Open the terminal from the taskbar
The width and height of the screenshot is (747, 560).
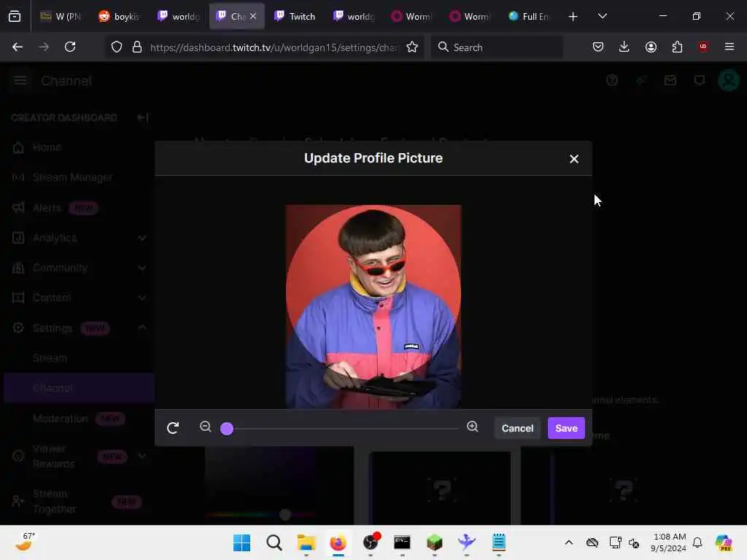pos(402,542)
